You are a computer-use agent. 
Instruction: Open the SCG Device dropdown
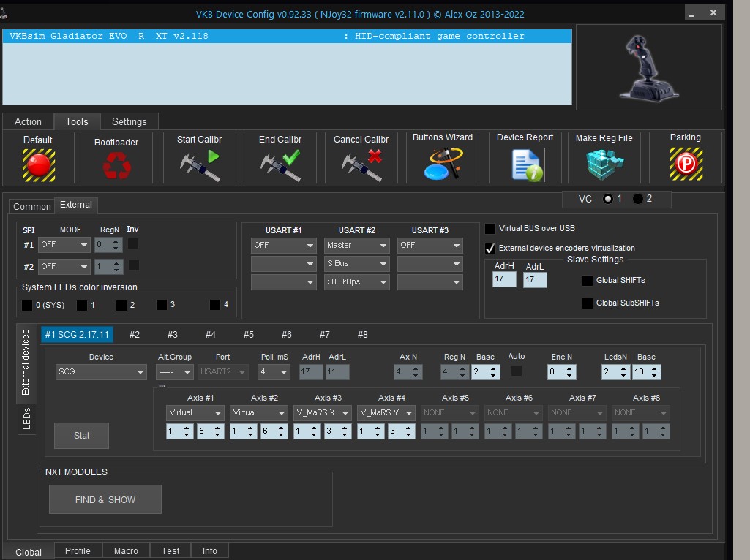(x=101, y=371)
